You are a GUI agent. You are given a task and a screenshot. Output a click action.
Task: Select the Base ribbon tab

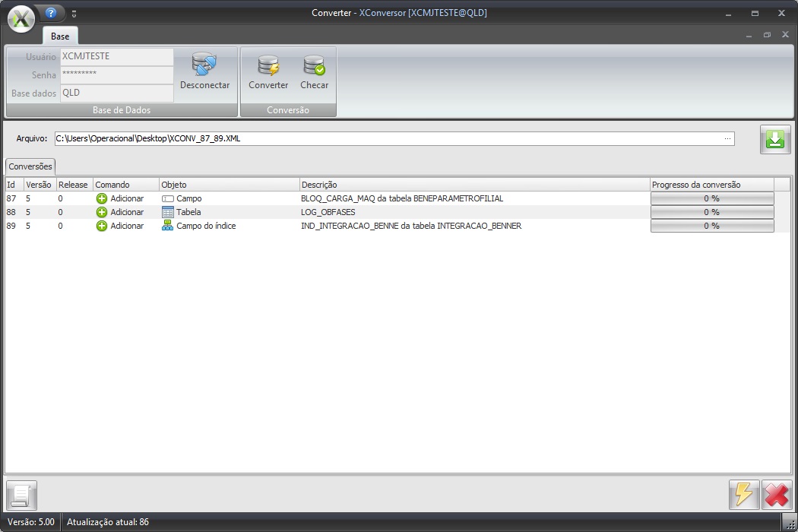[x=60, y=36]
